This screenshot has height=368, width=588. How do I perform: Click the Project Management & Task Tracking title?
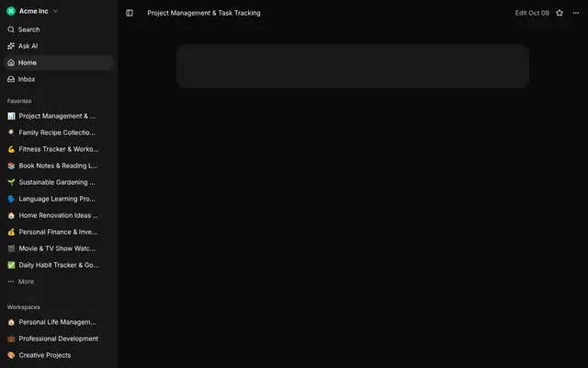[204, 13]
